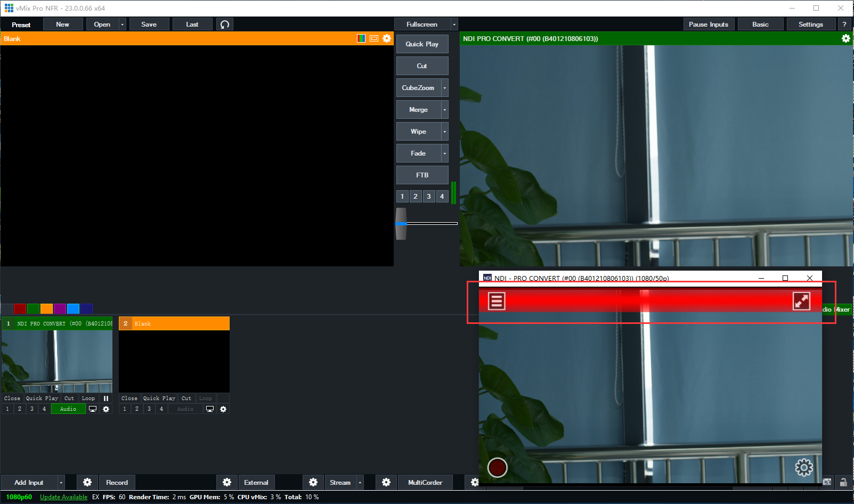Screen dimensions: 854x504
Task: Toggle overlay 1 button below FTB
Action: 402,197
